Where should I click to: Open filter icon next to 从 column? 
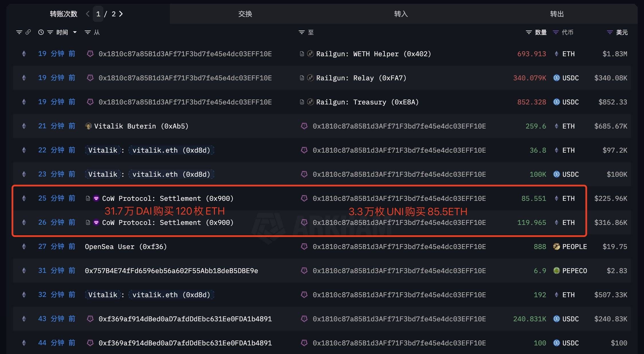88,32
